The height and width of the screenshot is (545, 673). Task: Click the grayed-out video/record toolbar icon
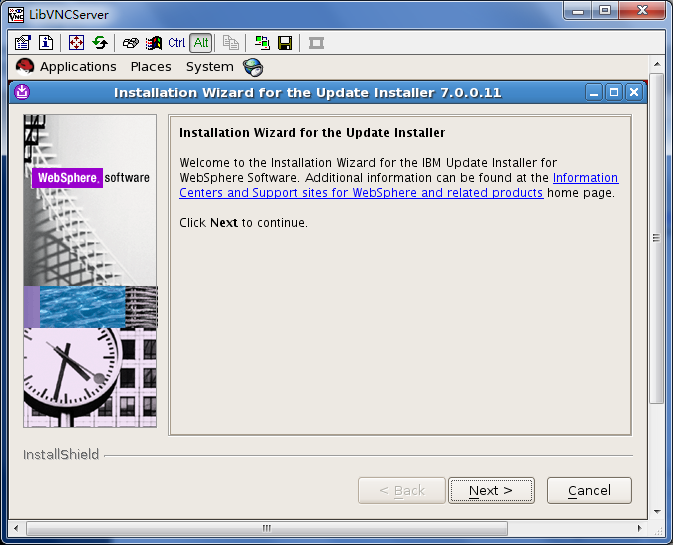click(x=316, y=43)
